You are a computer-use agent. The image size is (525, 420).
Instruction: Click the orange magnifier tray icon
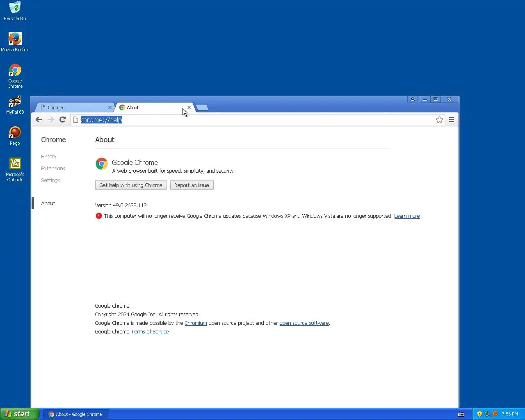[495, 414]
